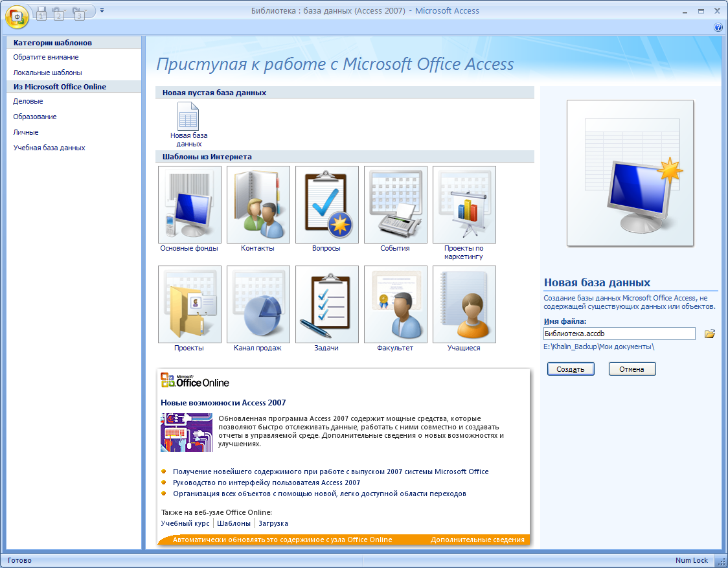
Task: Click the Создать button
Action: point(571,369)
